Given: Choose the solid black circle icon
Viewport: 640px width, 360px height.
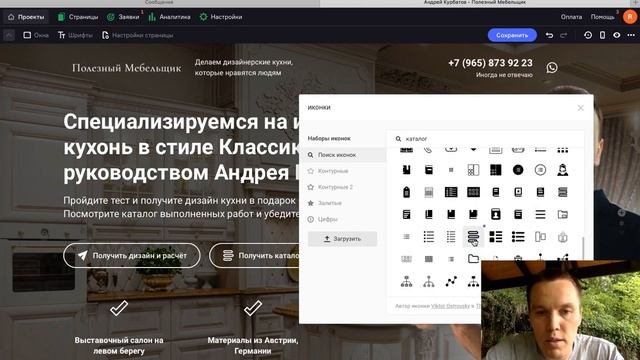Looking at the screenshot, I should click(518, 170).
